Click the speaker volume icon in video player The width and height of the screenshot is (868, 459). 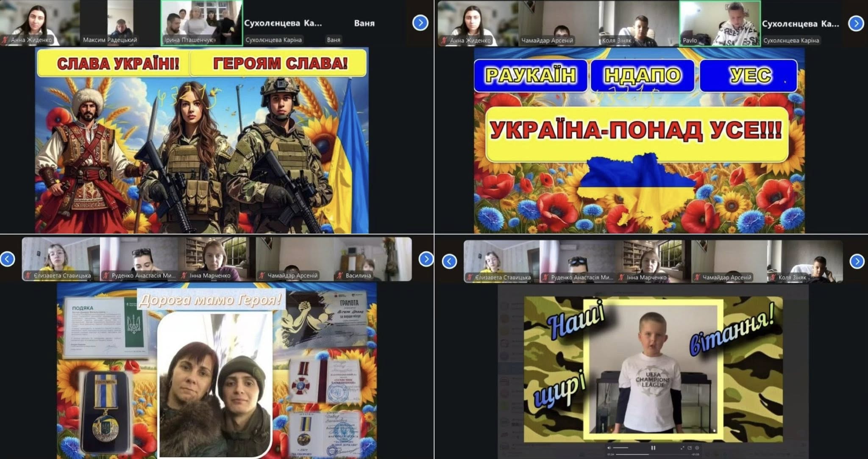[609, 448]
